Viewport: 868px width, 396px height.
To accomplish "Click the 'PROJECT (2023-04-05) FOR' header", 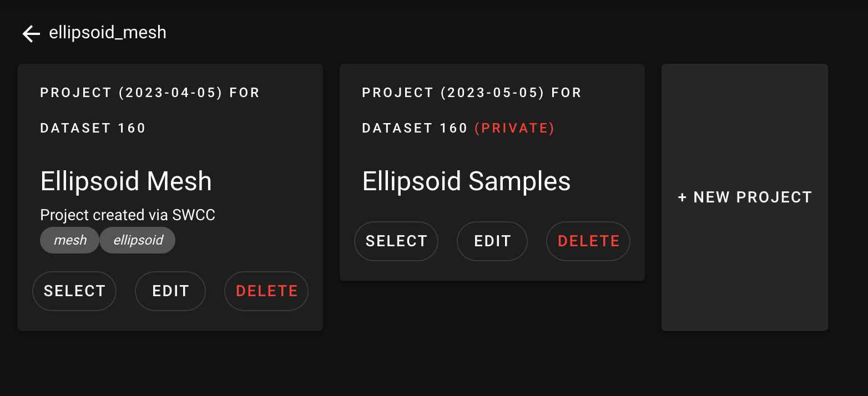I will [x=150, y=93].
